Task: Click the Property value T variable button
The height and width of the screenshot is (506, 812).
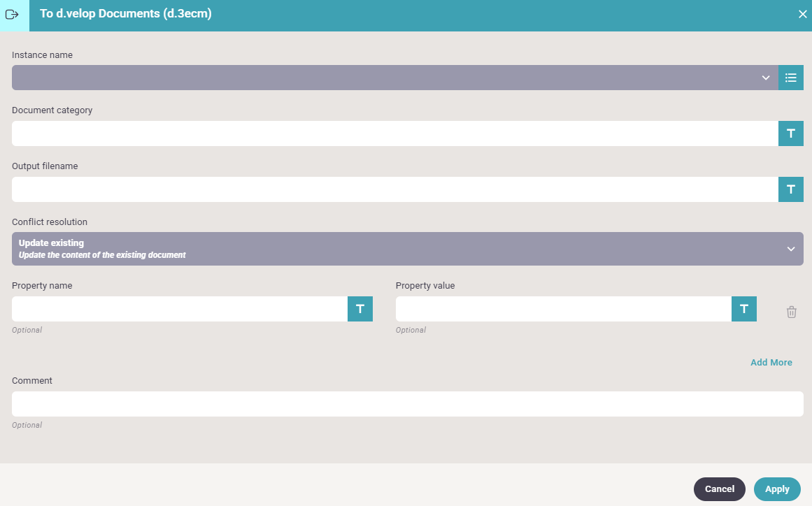Action: click(744, 309)
